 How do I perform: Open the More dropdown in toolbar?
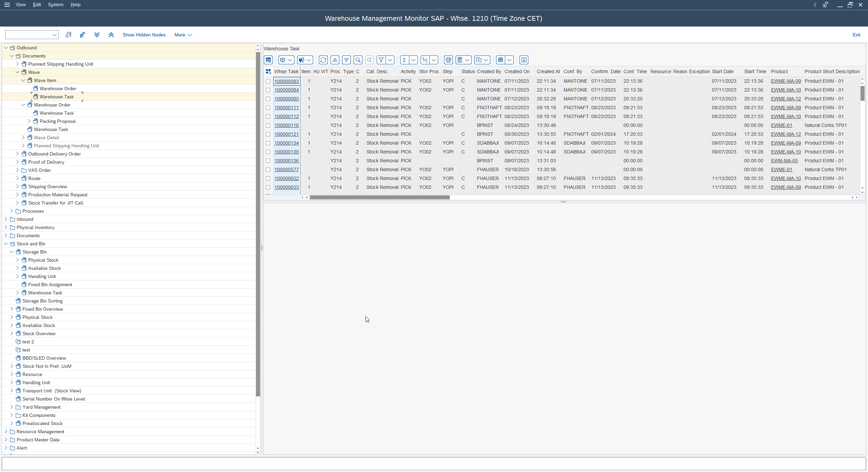point(183,35)
